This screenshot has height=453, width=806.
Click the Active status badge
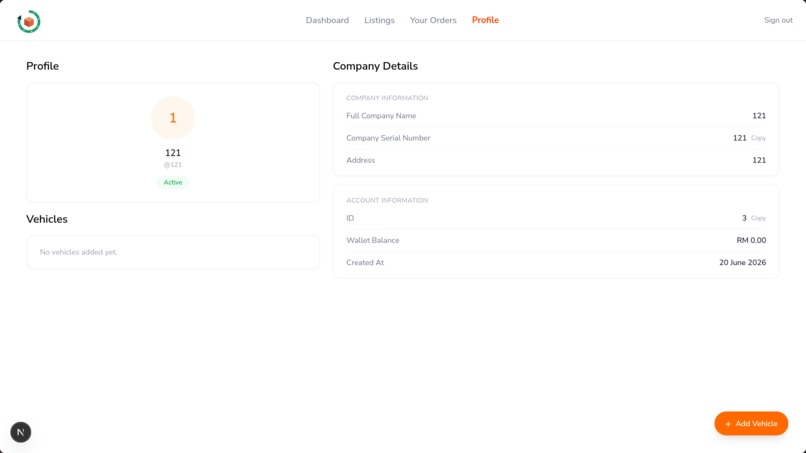173,182
